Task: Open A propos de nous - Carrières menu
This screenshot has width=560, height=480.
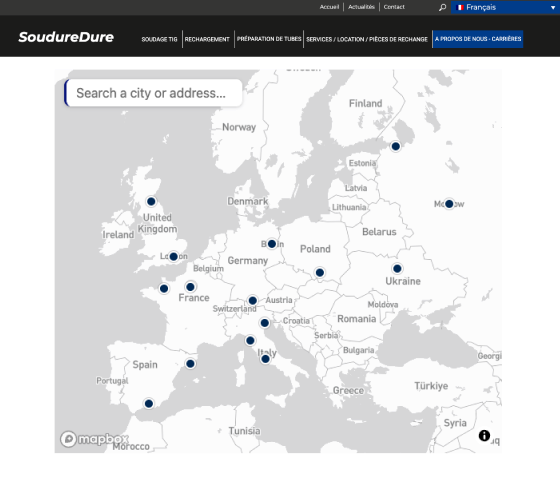Action: click(x=478, y=39)
